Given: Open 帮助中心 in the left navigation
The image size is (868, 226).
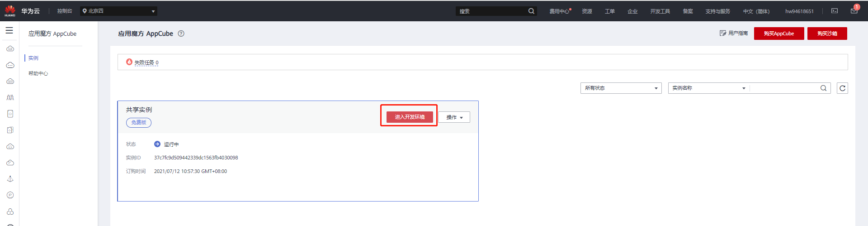Looking at the screenshot, I should pos(38,73).
